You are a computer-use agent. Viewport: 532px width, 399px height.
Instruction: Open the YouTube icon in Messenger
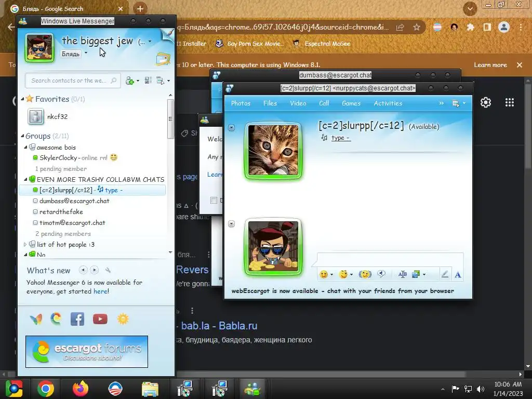[100, 319]
